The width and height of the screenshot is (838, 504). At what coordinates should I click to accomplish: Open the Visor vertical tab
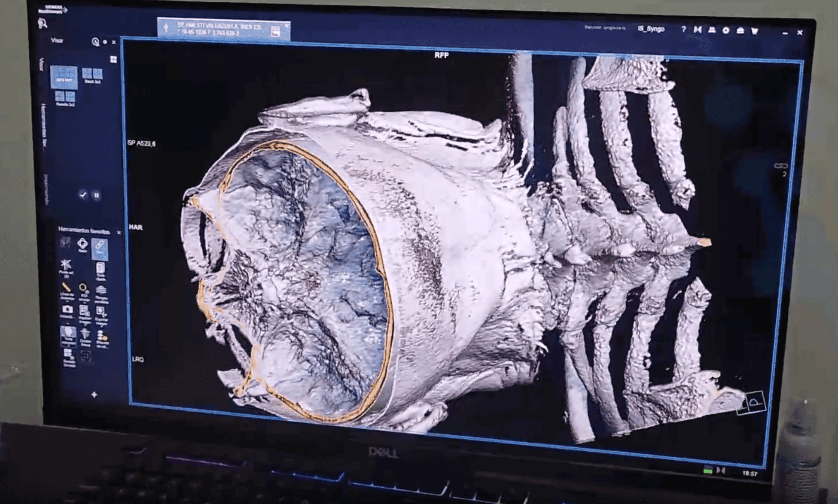pyautogui.click(x=42, y=65)
